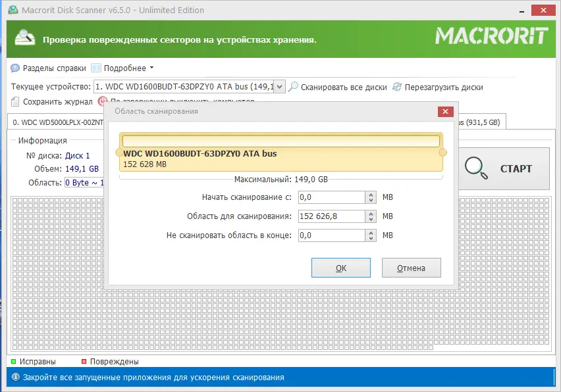
Task: Click the Подробнее menu label
Action: 125,68
